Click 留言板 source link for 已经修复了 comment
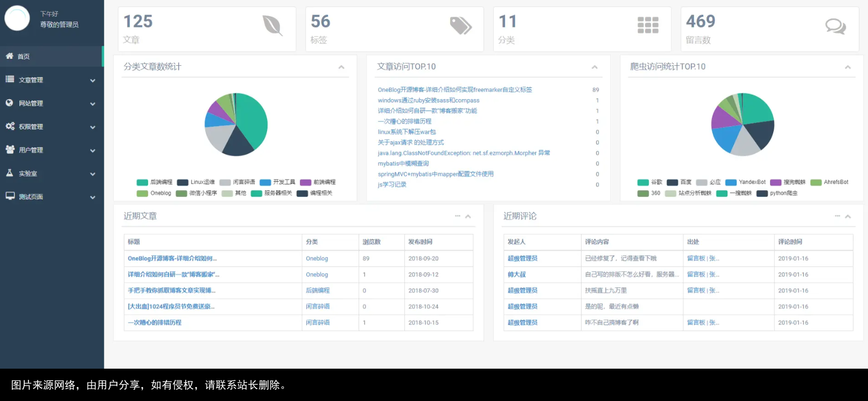This screenshot has height=401, width=868. click(696, 258)
